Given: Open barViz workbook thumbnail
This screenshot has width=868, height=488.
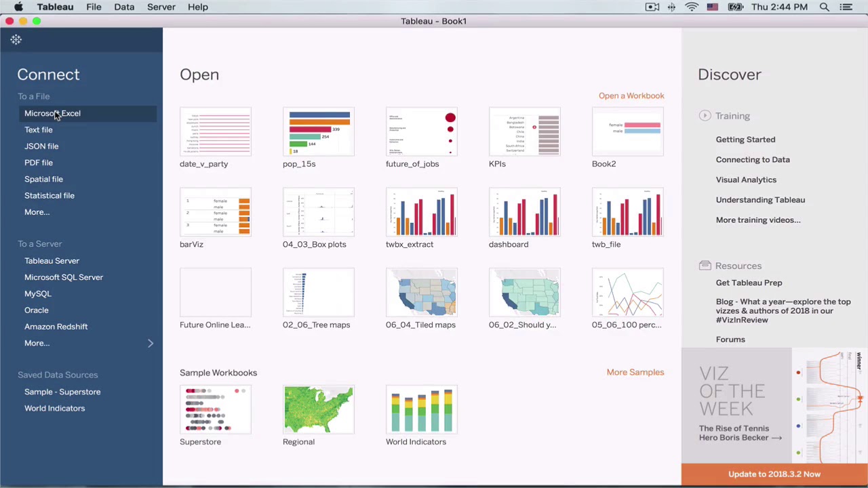Looking at the screenshot, I should [x=216, y=212].
